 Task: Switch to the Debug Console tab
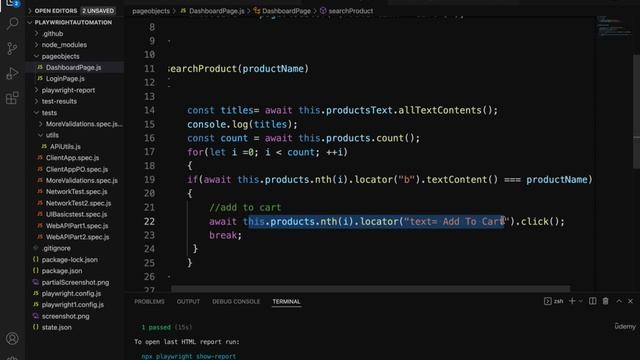236,302
